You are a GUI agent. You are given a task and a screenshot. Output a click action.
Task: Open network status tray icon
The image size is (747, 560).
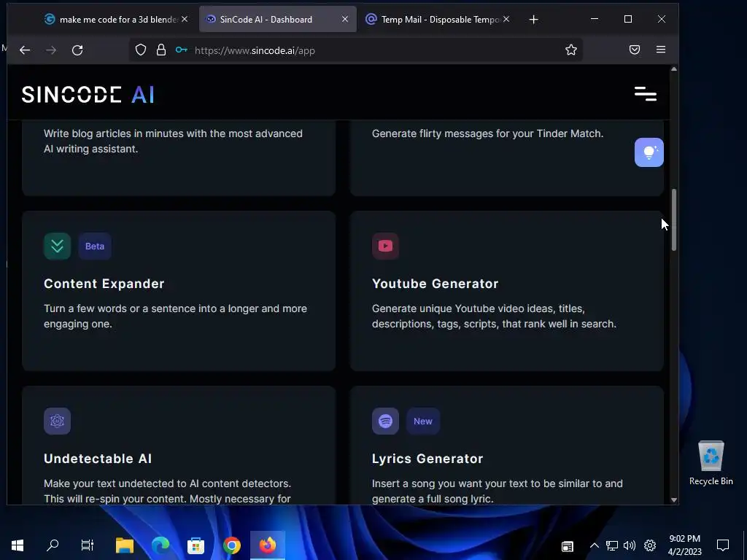[x=612, y=545]
